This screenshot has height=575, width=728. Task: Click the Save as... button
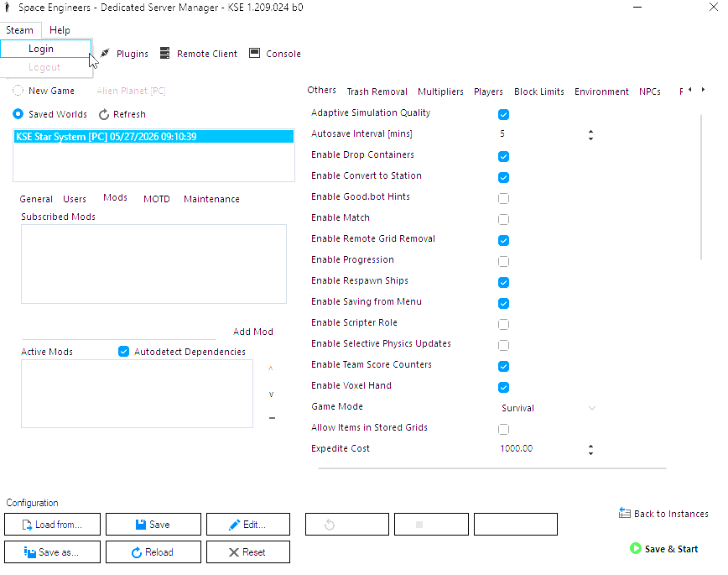pyautogui.click(x=53, y=551)
